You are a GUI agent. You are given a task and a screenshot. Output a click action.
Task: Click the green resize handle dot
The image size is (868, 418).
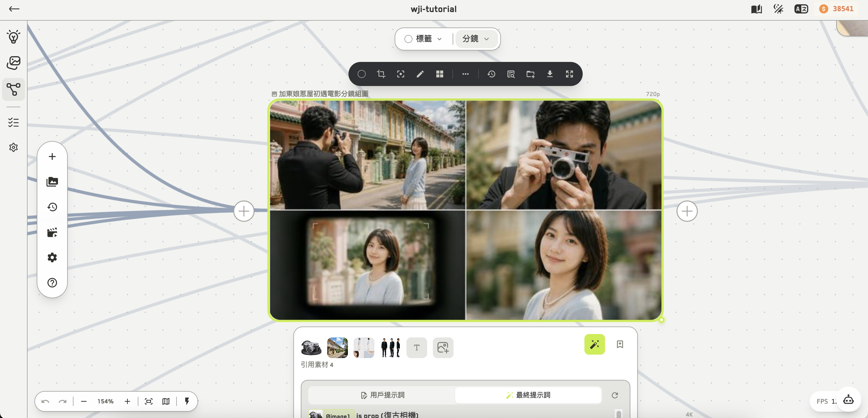click(662, 320)
